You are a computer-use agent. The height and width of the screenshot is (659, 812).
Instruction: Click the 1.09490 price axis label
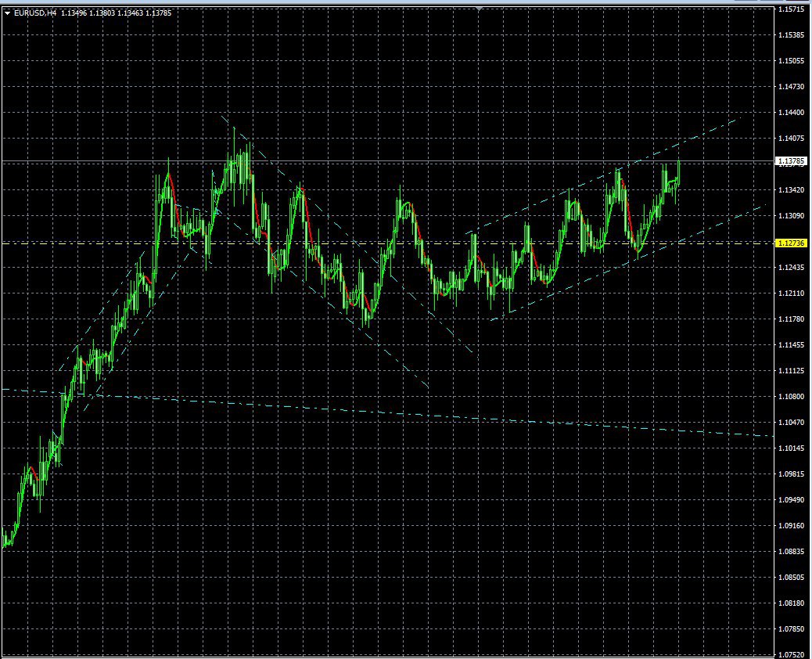tap(792, 500)
